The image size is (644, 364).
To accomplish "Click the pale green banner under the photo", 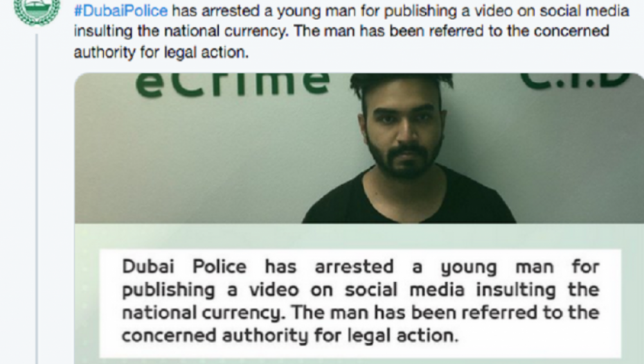I will (x=359, y=236).
